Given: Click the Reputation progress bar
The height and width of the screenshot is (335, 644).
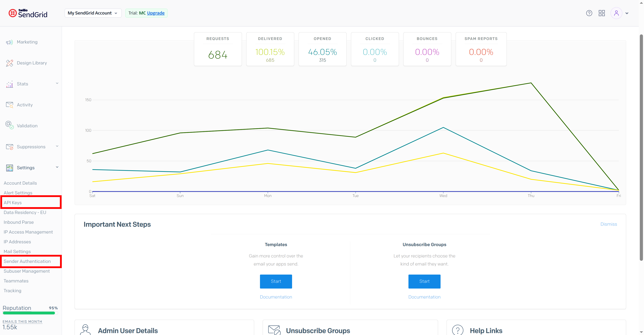Looking at the screenshot, I should pos(29,313).
